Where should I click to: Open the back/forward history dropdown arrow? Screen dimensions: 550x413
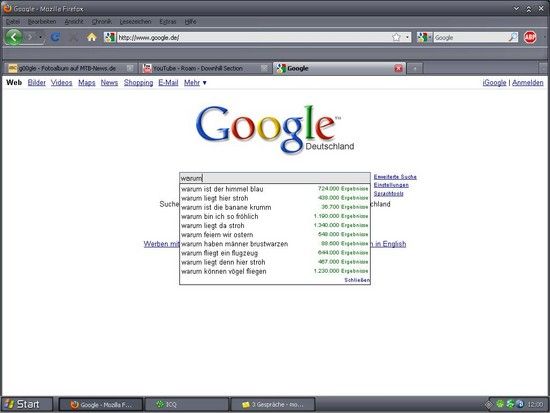(x=40, y=37)
